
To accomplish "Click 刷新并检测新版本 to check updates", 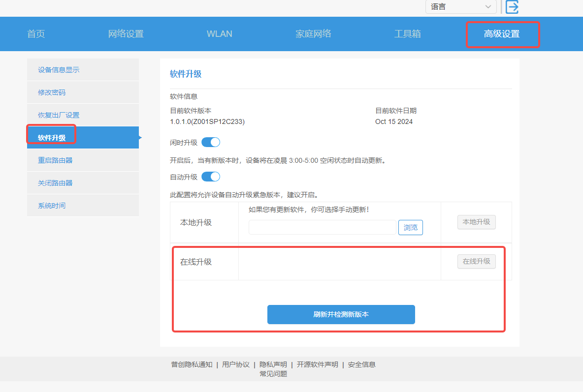I will (341, 314).
